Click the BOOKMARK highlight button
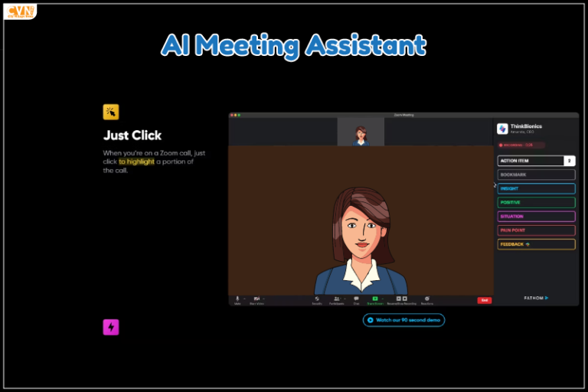Image resolution: width=588 pixels, height=392 pixels. tap(536, 175)
